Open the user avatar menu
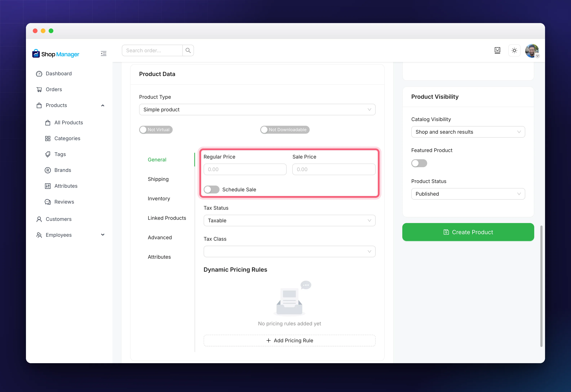The height and width of the screenshot is (392, 571). pos(532,51)
